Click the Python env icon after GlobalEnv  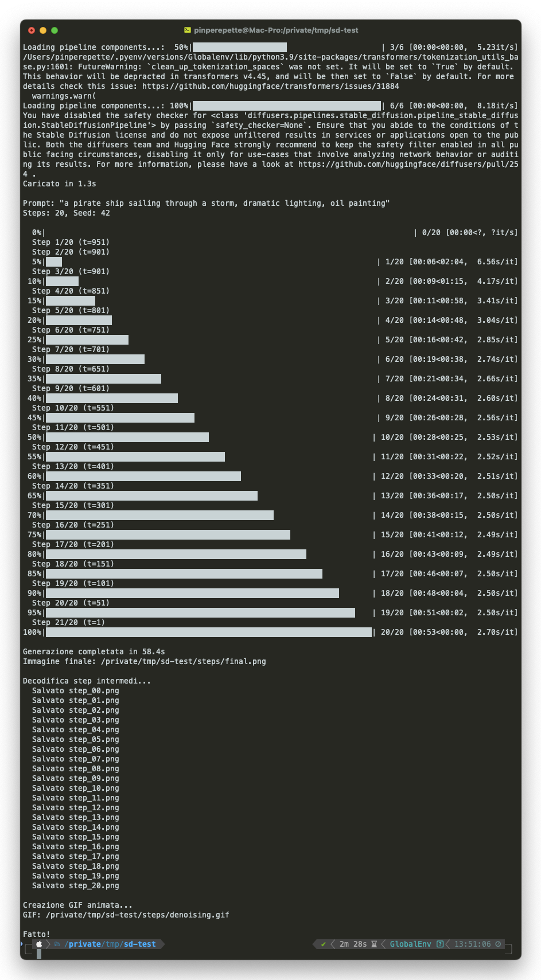440,944
